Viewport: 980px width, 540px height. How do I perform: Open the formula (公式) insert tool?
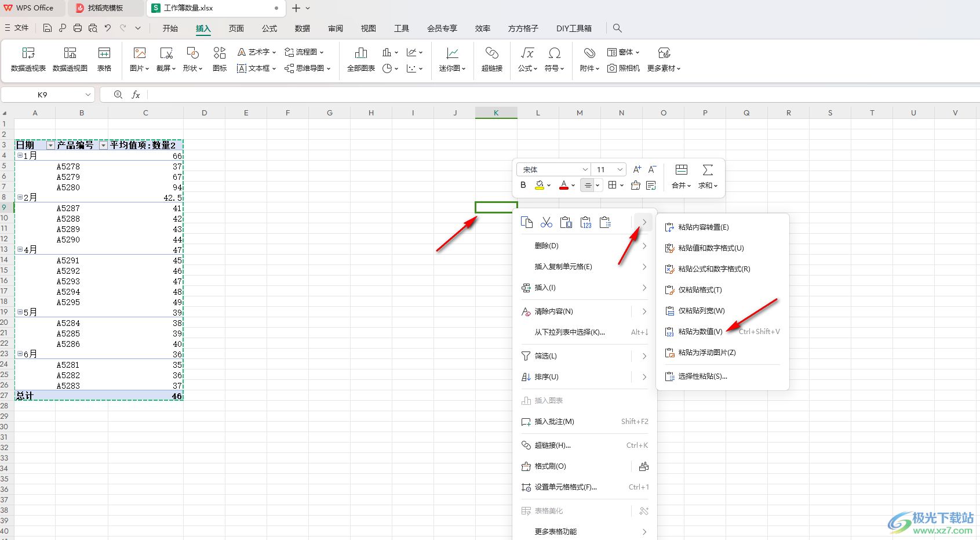[x=527, y=60]
